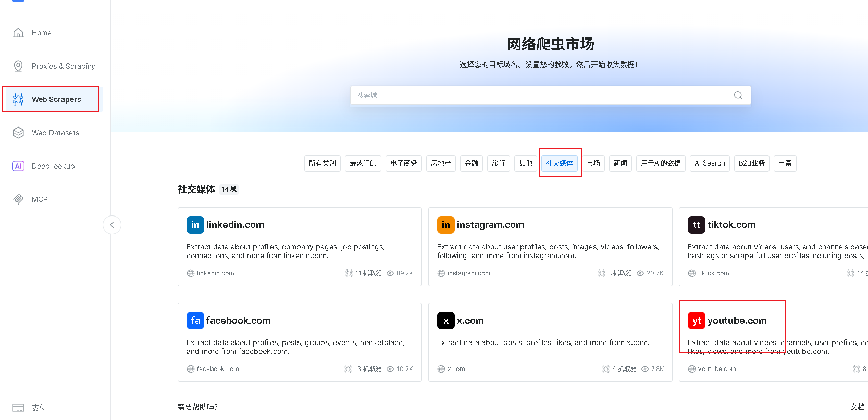
Task: Open 支付 payment card icon
Action: coord(18,408)
